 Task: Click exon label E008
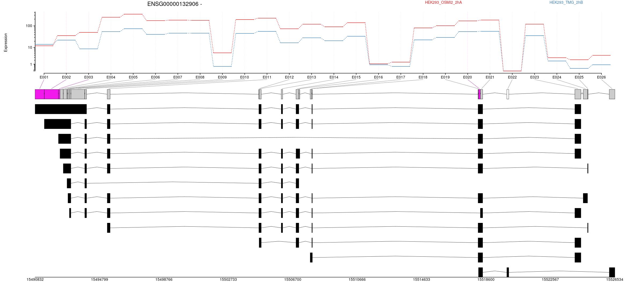(x=200, y=77)
